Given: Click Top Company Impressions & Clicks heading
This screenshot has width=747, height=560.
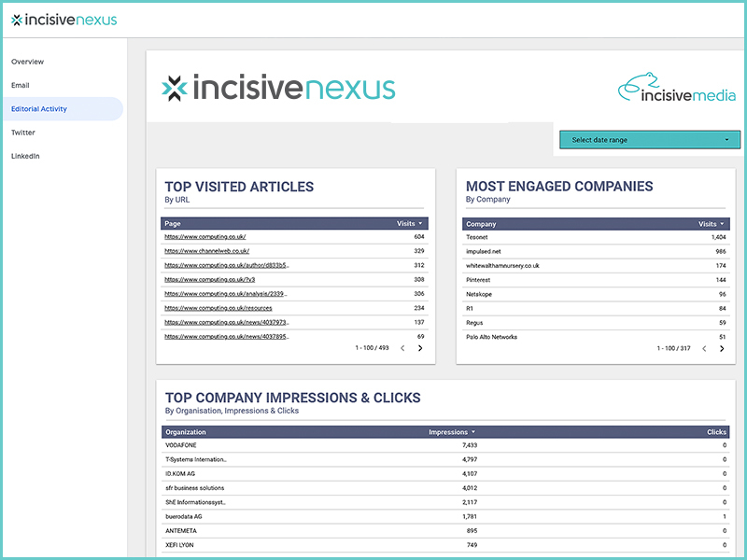Looking at the screenshot, I should coord(293,398).
